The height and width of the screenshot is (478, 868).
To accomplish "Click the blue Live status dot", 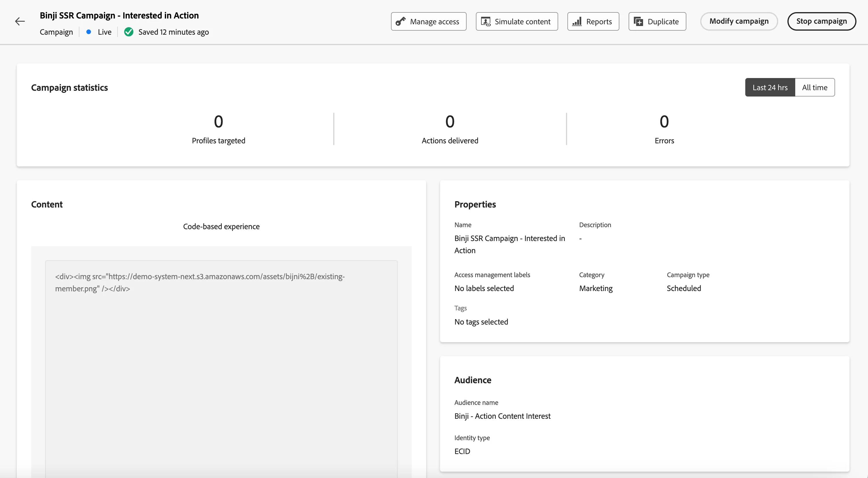I will [89, 32].
